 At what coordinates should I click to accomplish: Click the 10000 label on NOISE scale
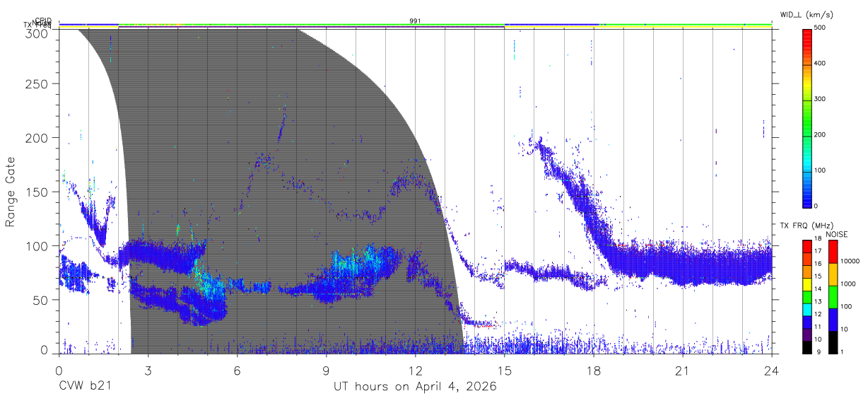(850, 262)
